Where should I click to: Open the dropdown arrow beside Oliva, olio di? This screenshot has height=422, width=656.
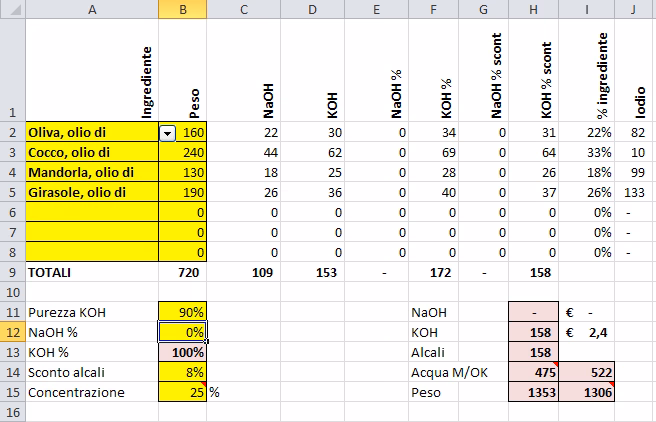168,133
